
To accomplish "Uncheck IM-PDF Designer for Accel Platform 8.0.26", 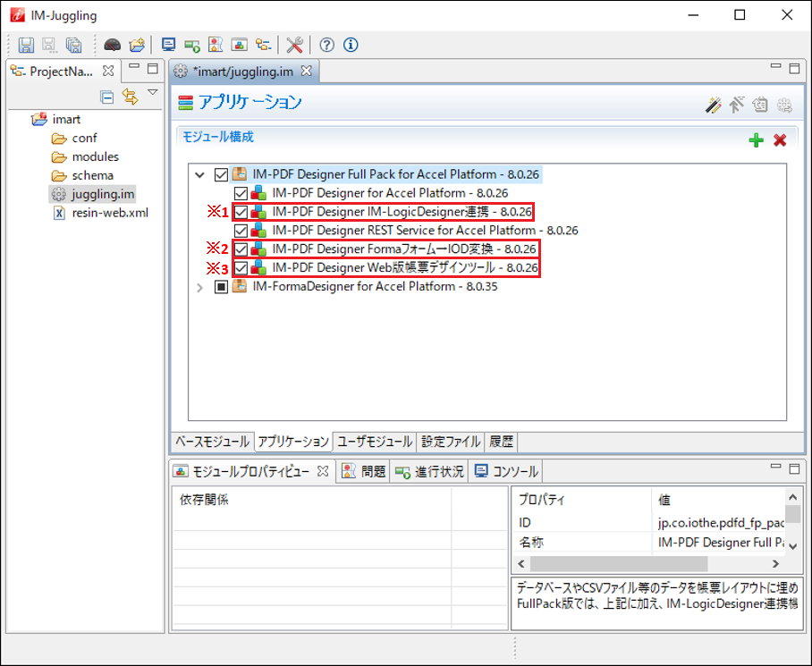I will (241, 193).
